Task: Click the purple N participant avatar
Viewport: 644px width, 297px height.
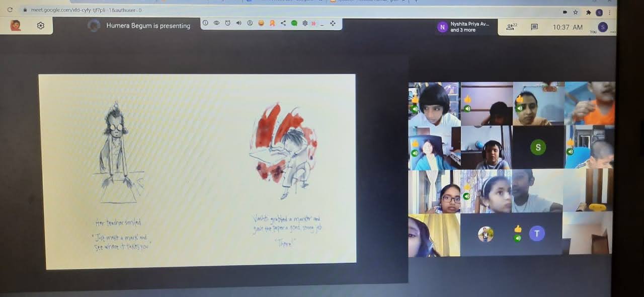Action: tap(442, 27)
